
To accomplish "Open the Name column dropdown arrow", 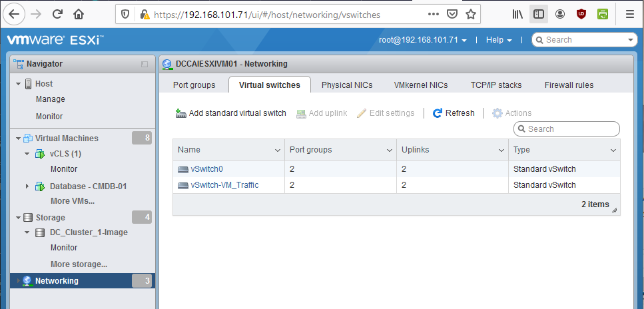I will 278,151.
